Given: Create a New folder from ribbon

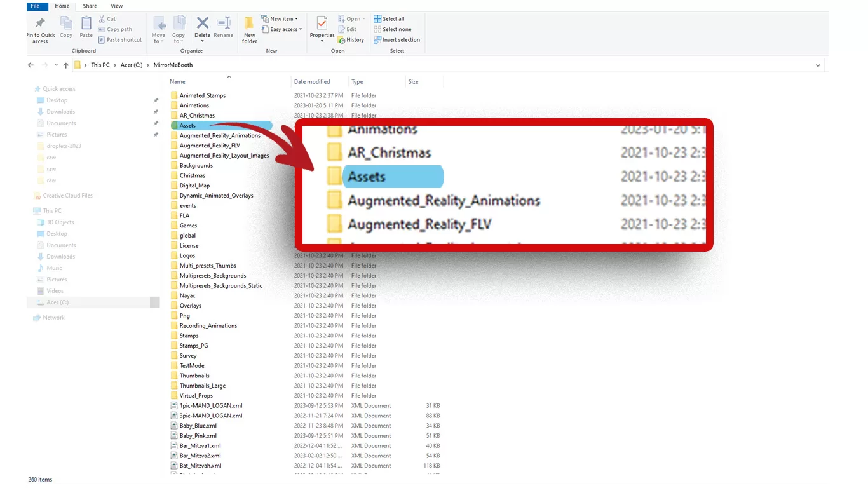Looking at the screenshot, I should coord(250,30).
